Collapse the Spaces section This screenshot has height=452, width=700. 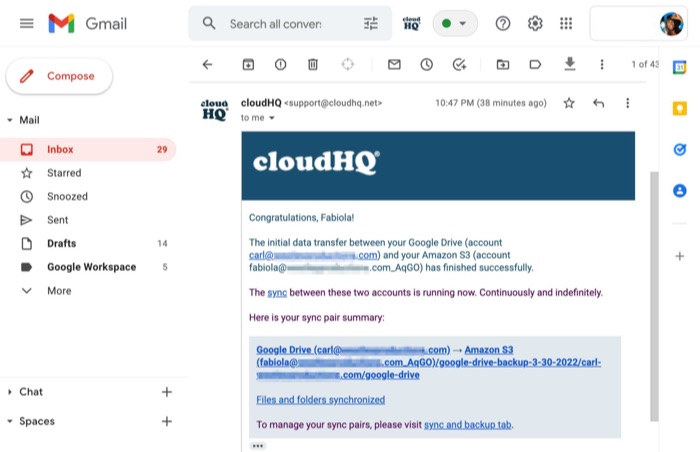(10, 421)
